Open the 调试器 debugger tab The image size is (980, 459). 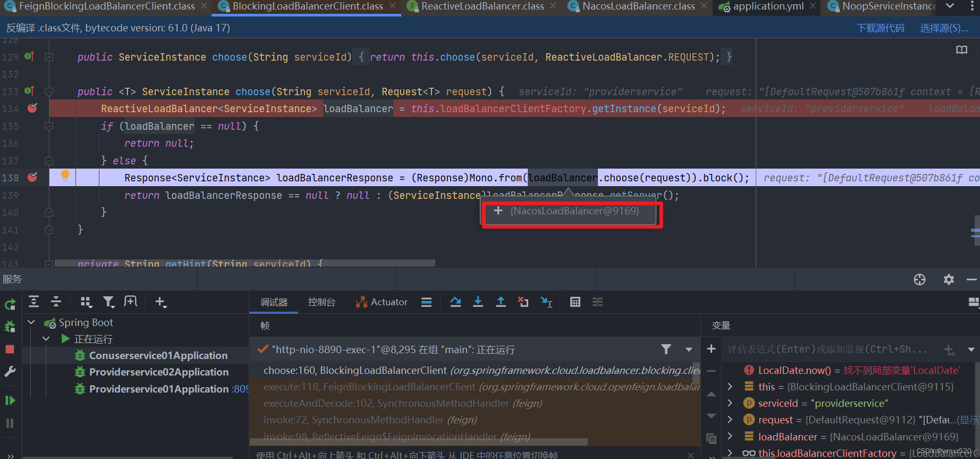click(x=274, y=302)
